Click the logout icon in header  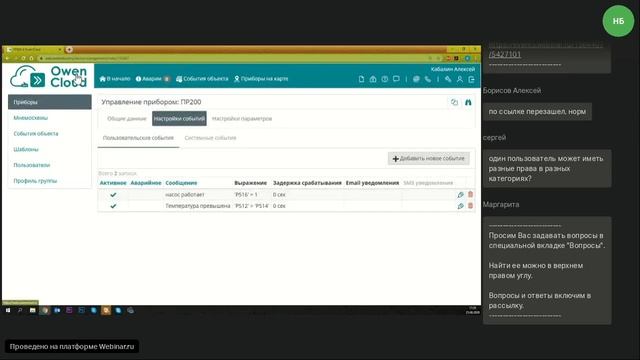[471, 79]
